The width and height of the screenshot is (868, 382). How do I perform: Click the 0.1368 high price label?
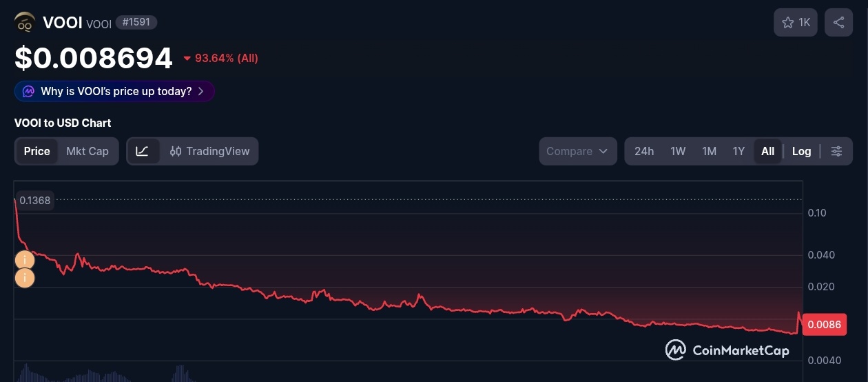tap(34, 200)
